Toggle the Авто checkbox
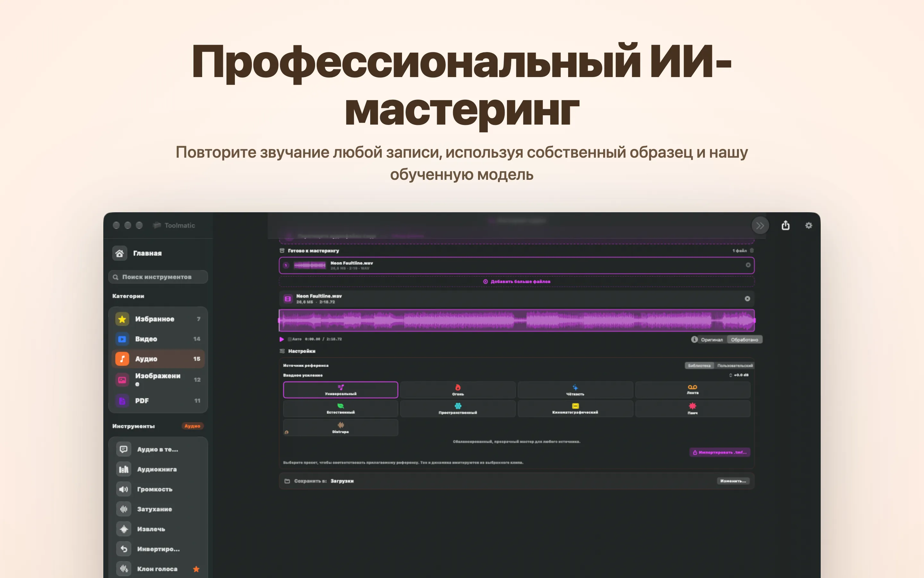The width and height of the screenshot is (924, 578). point(289,339)
